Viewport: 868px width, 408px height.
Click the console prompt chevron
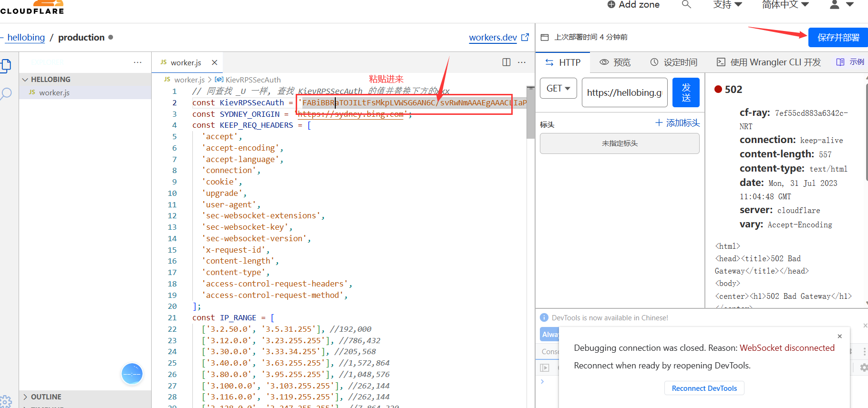(542, 381)
